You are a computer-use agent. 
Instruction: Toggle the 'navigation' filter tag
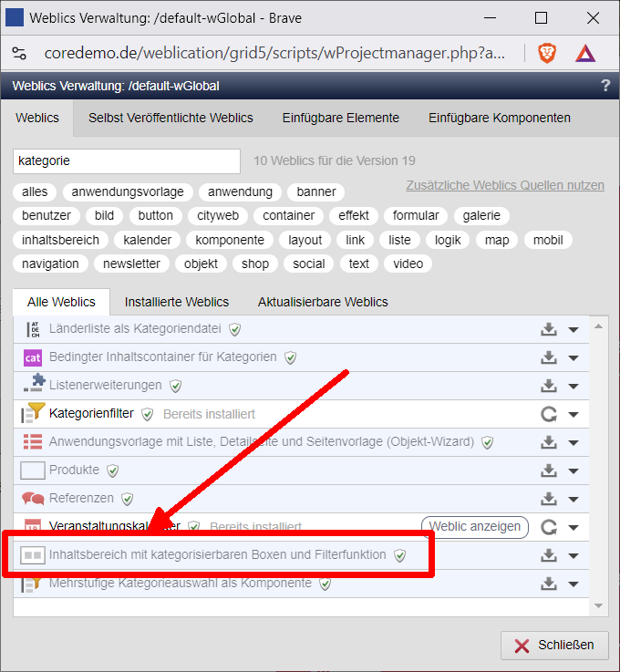[51, 264]
